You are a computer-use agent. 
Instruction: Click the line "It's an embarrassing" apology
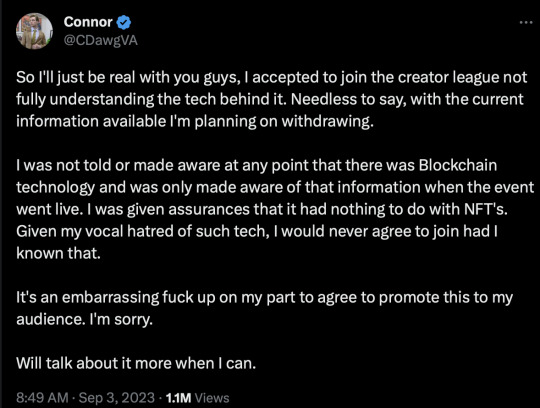[264, 308]
